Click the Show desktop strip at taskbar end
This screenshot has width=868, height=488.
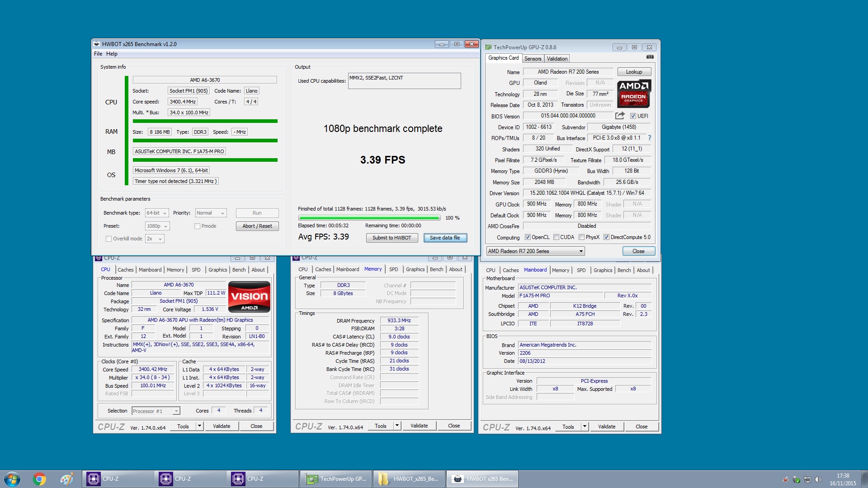864,479
